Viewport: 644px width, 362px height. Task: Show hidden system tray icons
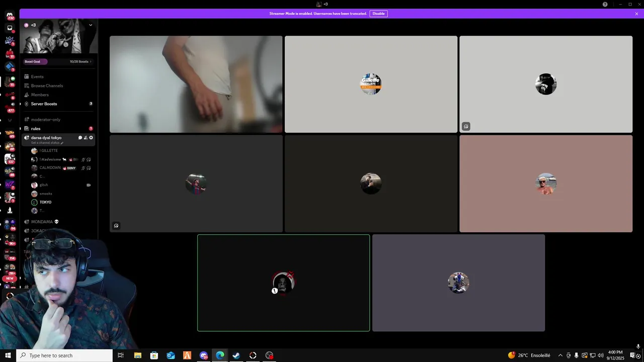tap(560, 355)
